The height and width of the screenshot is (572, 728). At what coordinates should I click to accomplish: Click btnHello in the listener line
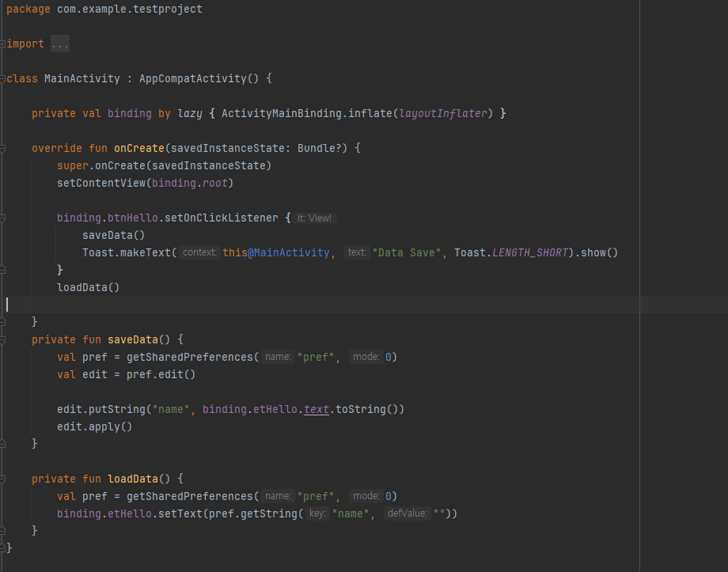point(133,218)
